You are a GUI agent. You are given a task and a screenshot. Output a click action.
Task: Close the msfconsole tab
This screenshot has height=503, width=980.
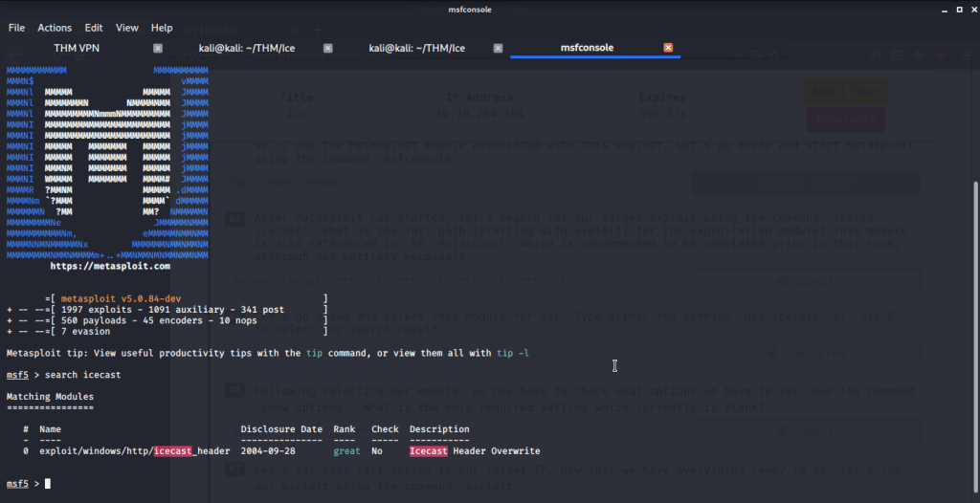tap(668, 48)
